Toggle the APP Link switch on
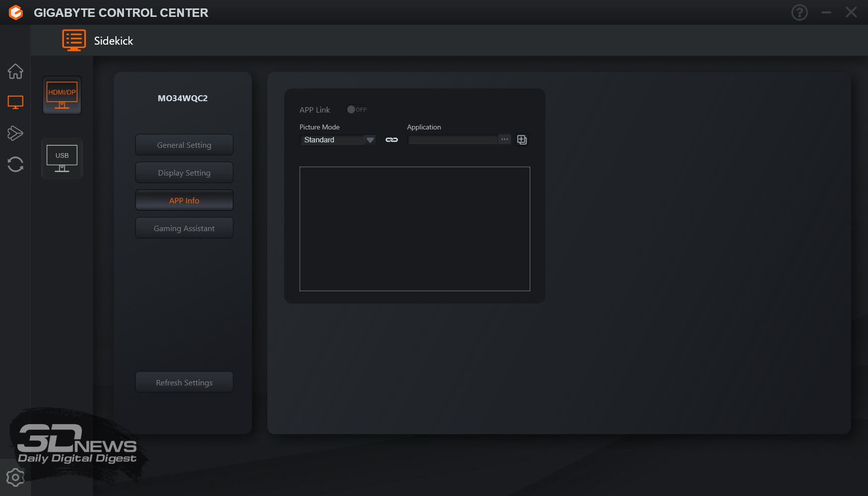The width and height of the screenshot is (868, 496). (357, 110)
